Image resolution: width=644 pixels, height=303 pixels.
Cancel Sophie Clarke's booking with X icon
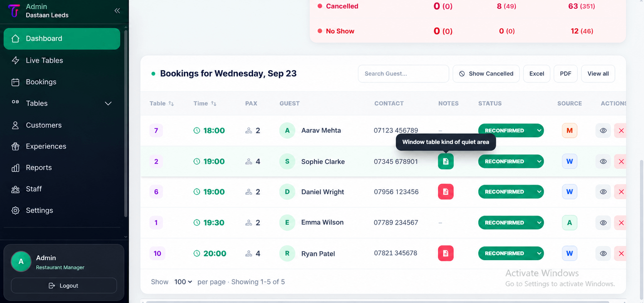[621, 161]
